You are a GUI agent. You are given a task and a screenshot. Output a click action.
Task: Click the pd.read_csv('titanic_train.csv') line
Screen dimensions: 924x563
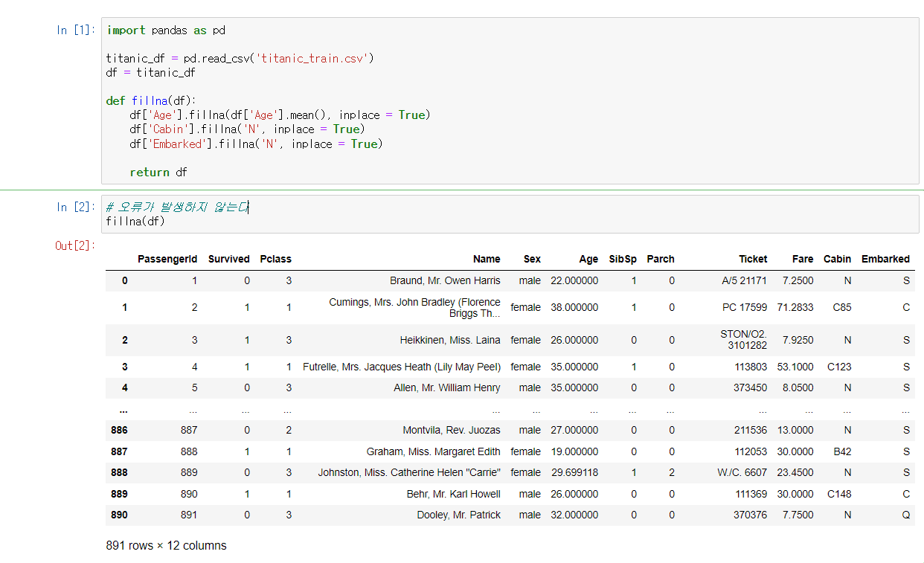pos(240,59)
